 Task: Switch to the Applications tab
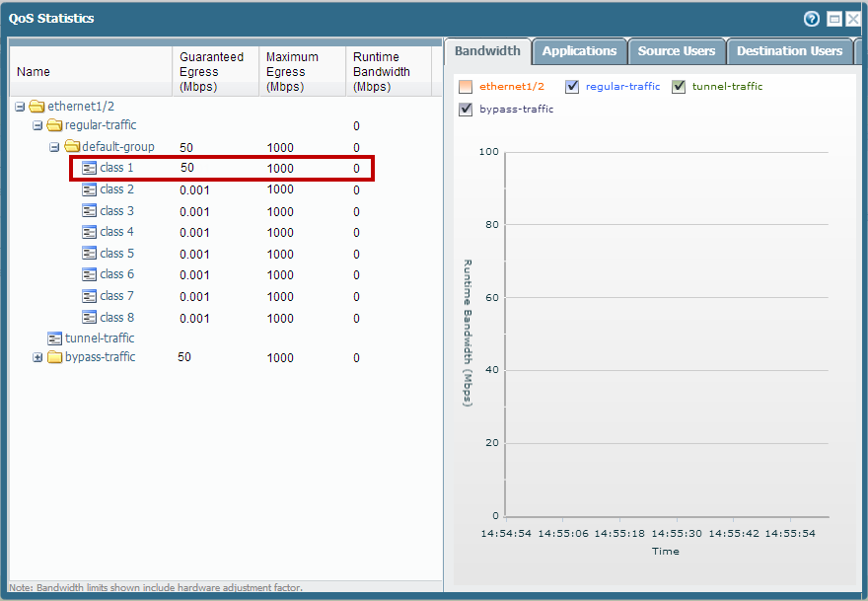coord(579,51)
